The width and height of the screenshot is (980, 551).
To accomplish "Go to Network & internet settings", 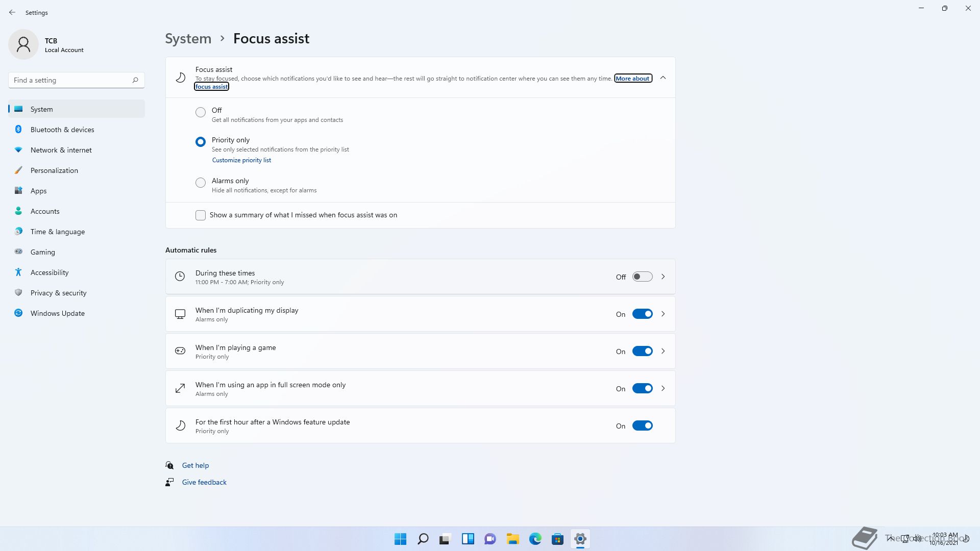I will point(77,150).
